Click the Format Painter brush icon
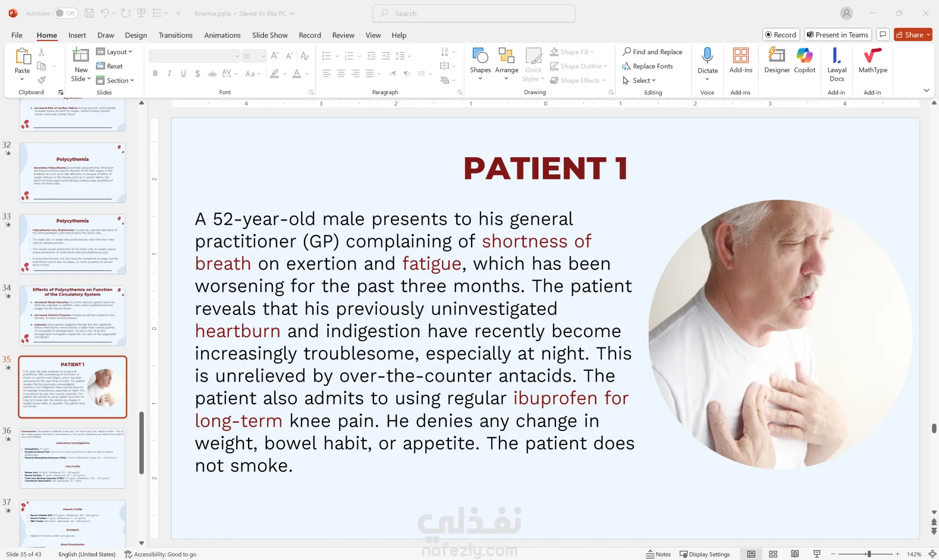The image size is (939, 560). click(42, 80)
